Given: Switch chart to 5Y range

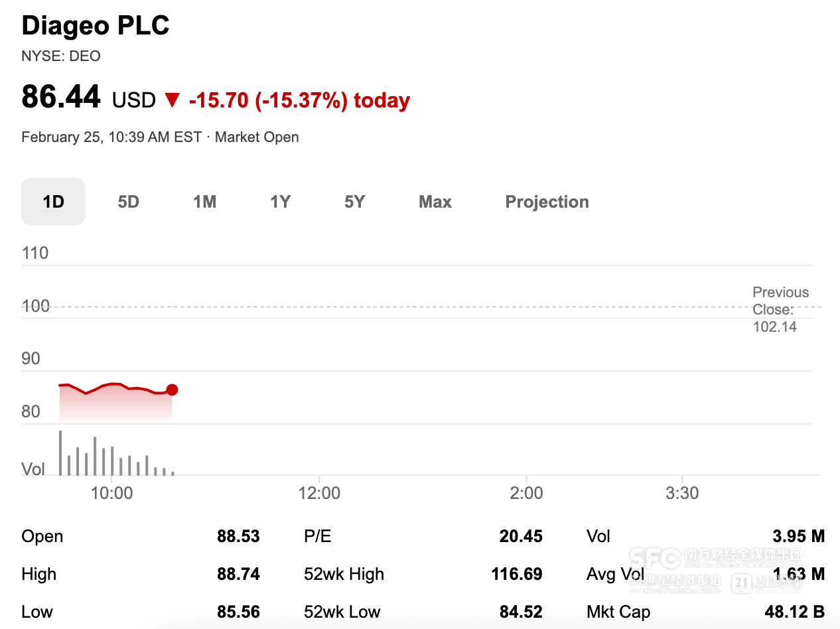Looking at the screenshot, I should 355,202.
